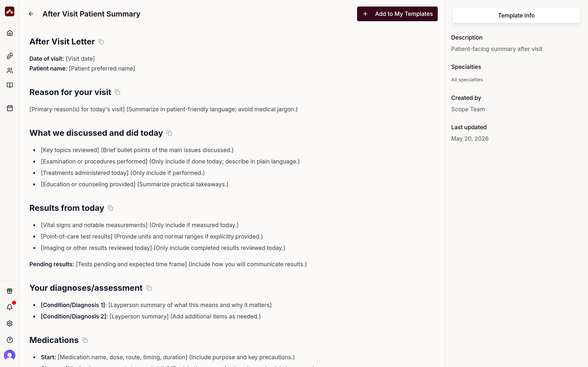Image resolution: width=588 pixels, height=367 pixels.
Task: Open the patients people icon
Action: click(x=10, y=71)
